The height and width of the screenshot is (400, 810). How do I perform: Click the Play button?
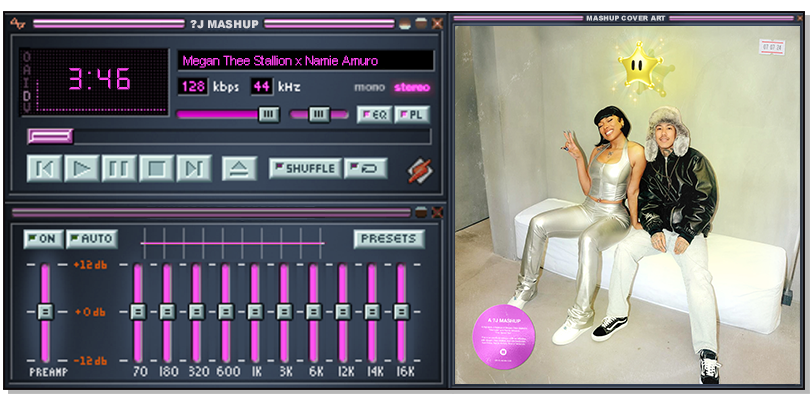(82, 168)
